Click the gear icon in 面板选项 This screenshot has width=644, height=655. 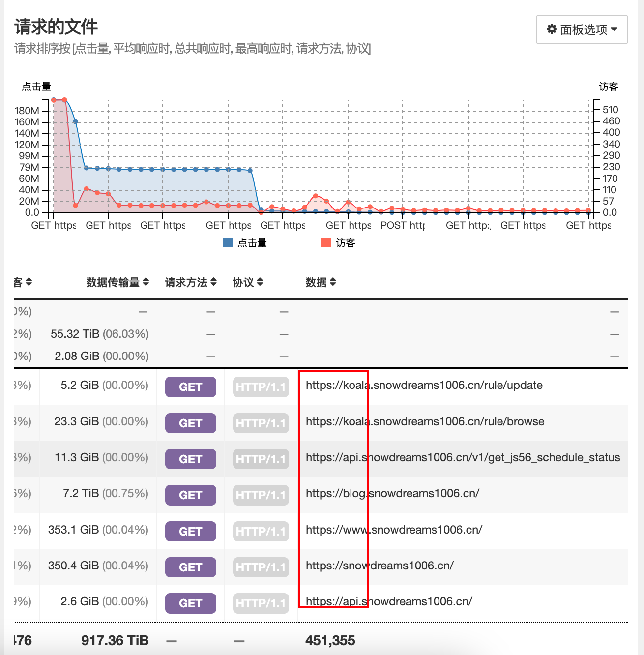(552, 29)
